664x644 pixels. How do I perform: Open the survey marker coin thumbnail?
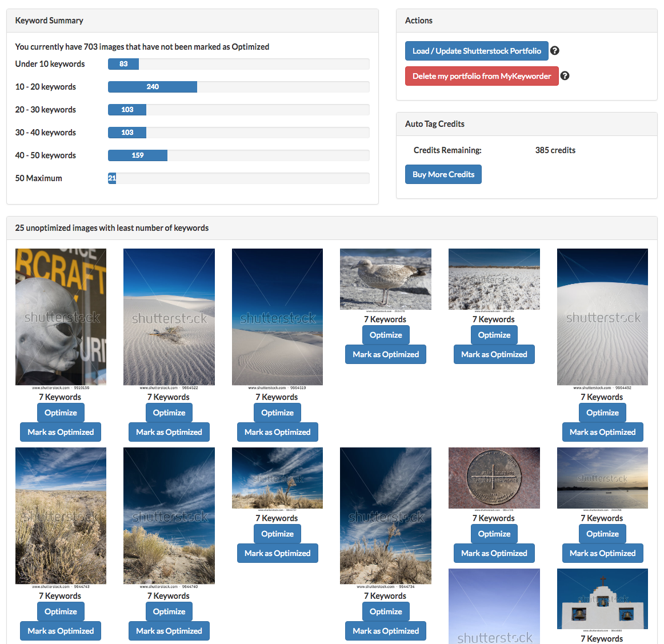pyautogui.click(x=494, y=478)
